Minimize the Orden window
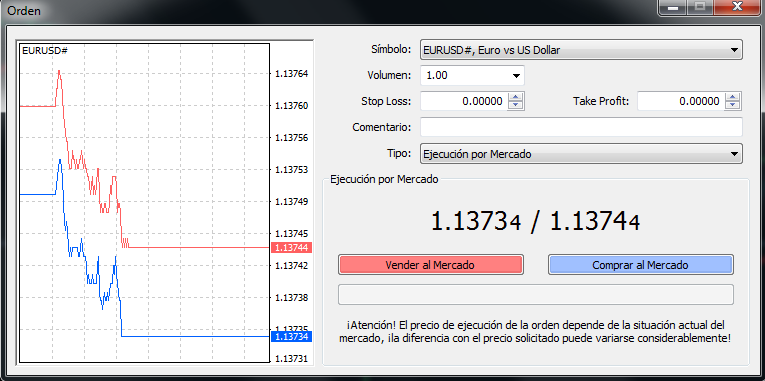This screenshot has width=765, height=381. [673, 7]
